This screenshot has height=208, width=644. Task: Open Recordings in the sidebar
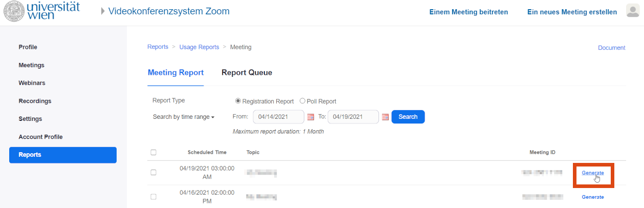(x=35, y=101)
